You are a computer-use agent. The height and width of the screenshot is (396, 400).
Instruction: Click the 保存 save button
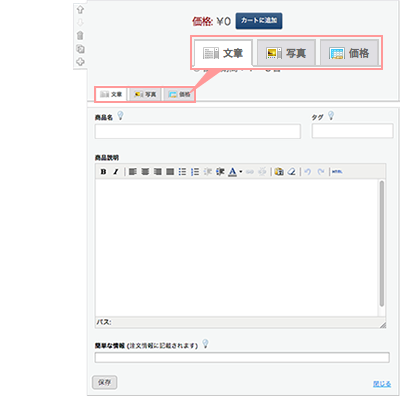tap(104, 382)
